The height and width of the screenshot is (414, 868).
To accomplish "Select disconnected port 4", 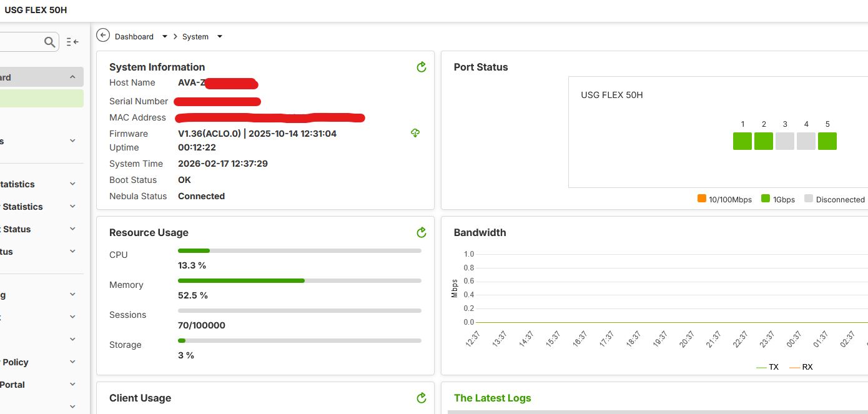I will click(806, 141).
